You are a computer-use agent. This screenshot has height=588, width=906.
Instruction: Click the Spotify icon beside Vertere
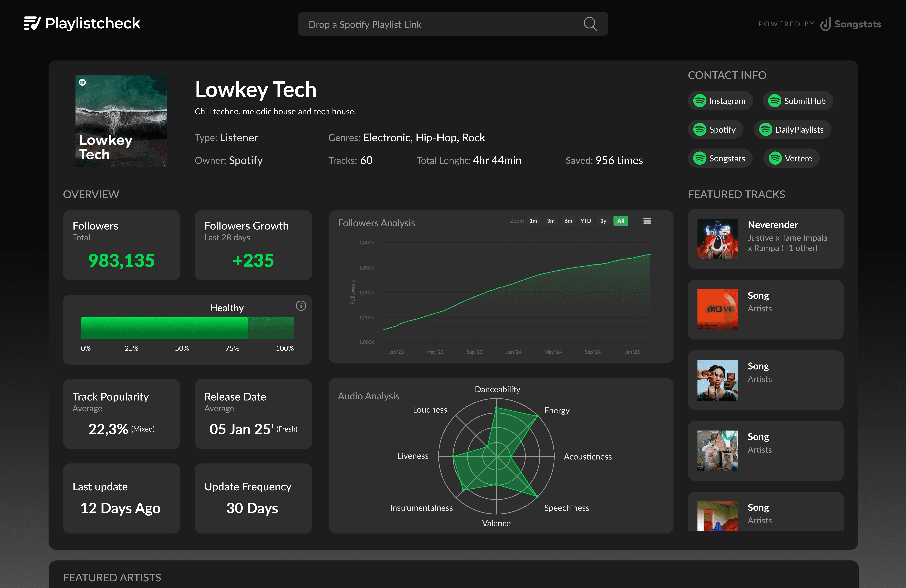[775, 158]
